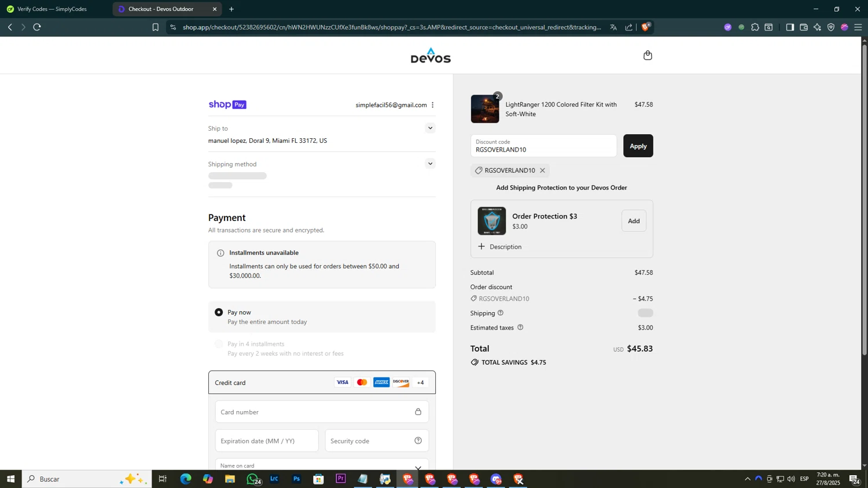Image resolution: width=868 pixels, height=488 pixels.
Task: Open the browser extensions puzzle icon
Action: (755, 27)
